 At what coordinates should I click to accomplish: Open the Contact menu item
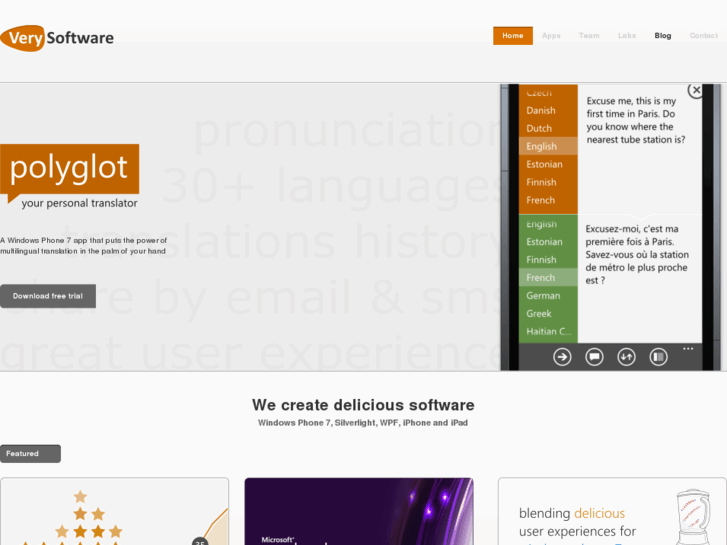703,36
